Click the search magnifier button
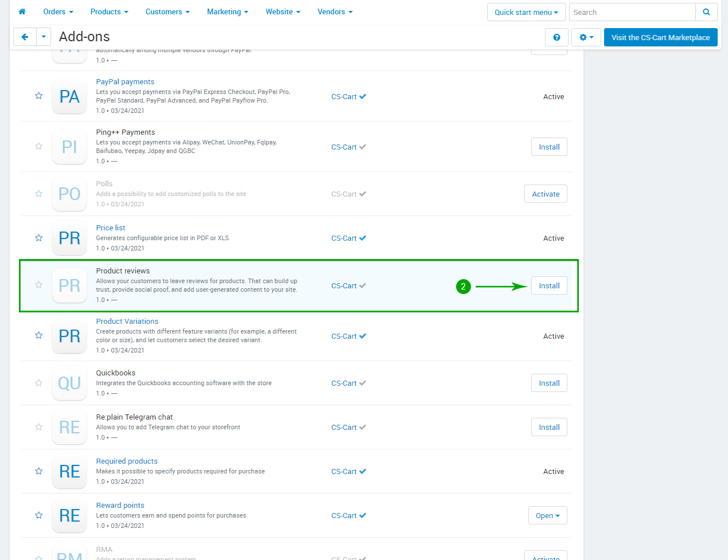The image size is (728, 560). point(706,12)
